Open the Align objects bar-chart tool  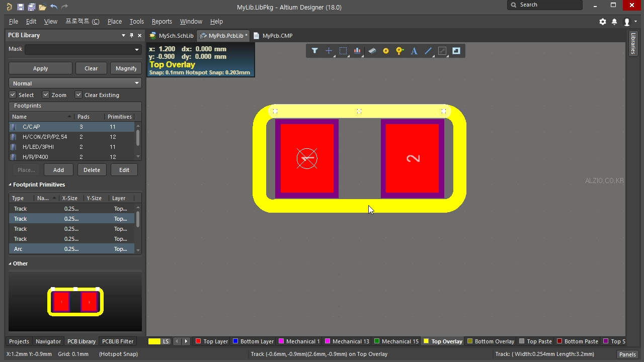click(x=357, y=51)
